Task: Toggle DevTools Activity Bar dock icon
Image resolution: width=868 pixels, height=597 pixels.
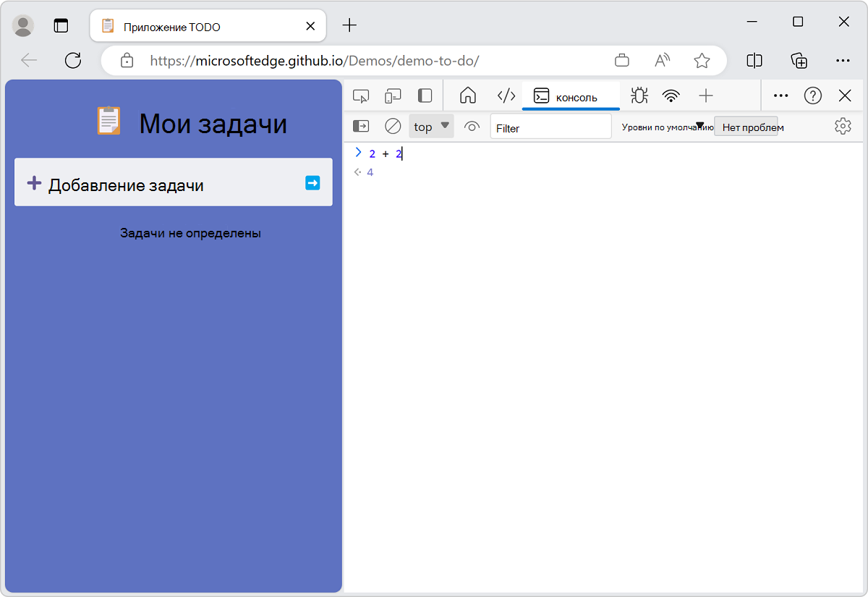Action: 425,96
